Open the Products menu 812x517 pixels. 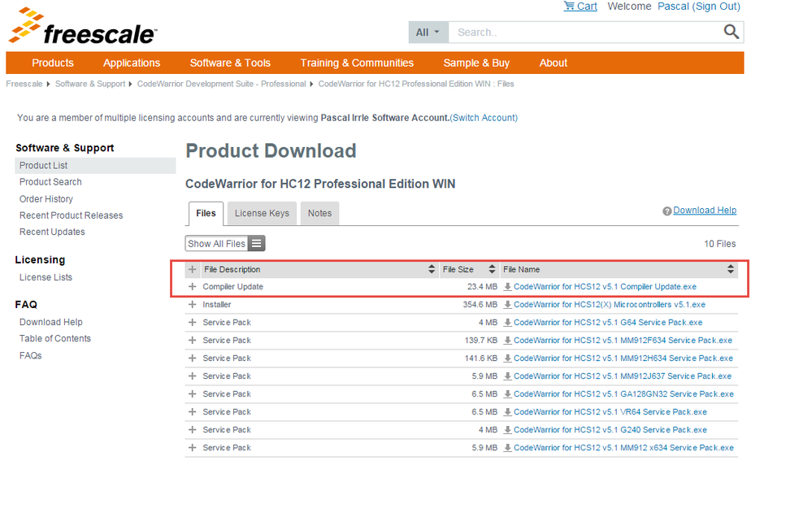point(53,63)
